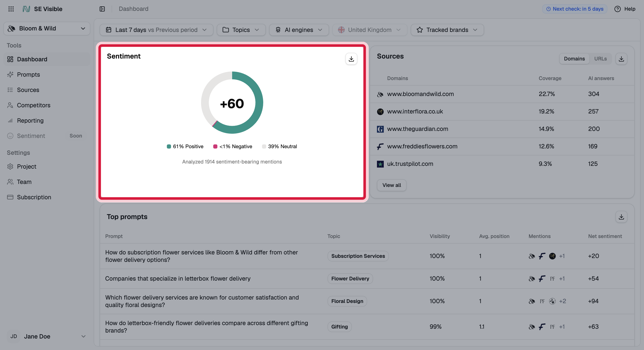The height and width of the screenshot is (350, 644).
Task: Click the Flower Delivery topic tag
Action: (x=350, y=278)
